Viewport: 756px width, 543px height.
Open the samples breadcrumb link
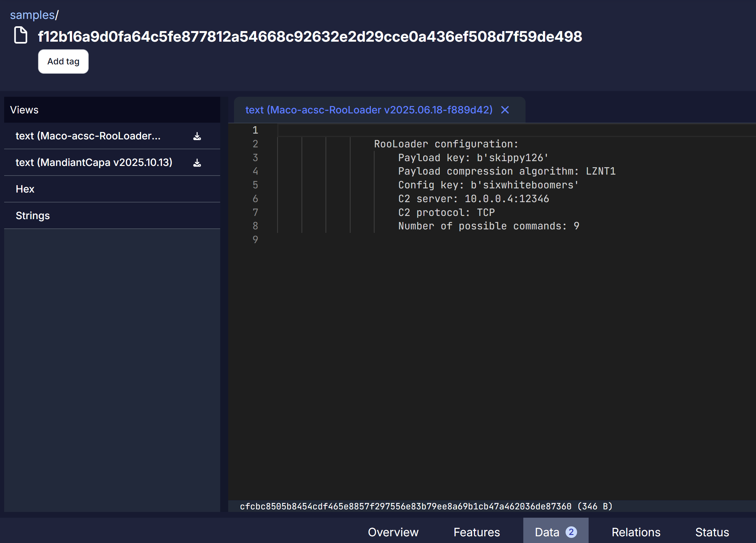click(x=32, y=14)
